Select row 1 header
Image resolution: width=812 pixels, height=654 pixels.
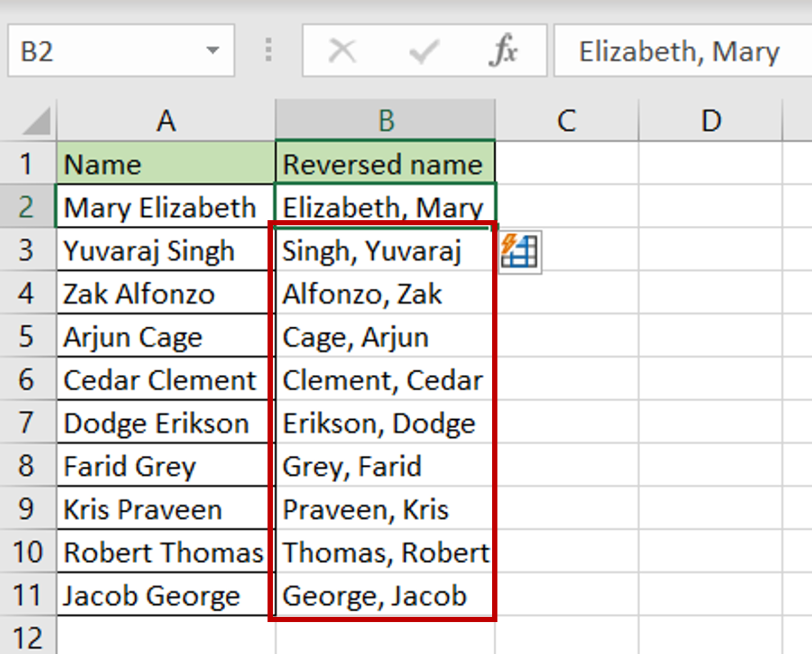[x=27, y=164]
